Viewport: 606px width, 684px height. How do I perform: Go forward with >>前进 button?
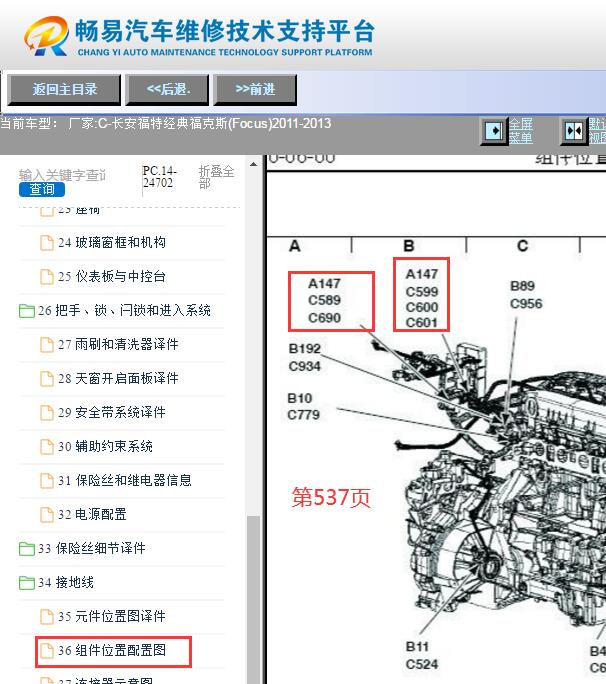255,90
